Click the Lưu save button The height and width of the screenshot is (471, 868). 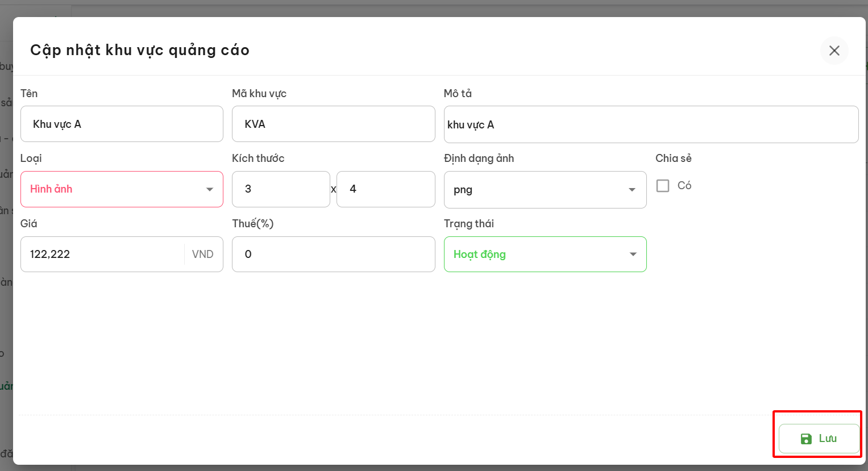click(x=819, y=439)
